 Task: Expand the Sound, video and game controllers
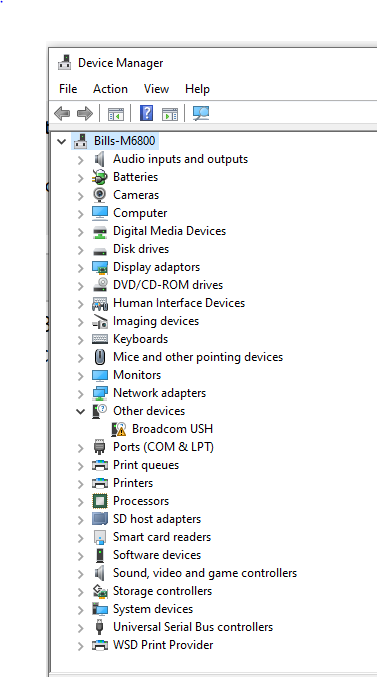[x=80, y=574]
